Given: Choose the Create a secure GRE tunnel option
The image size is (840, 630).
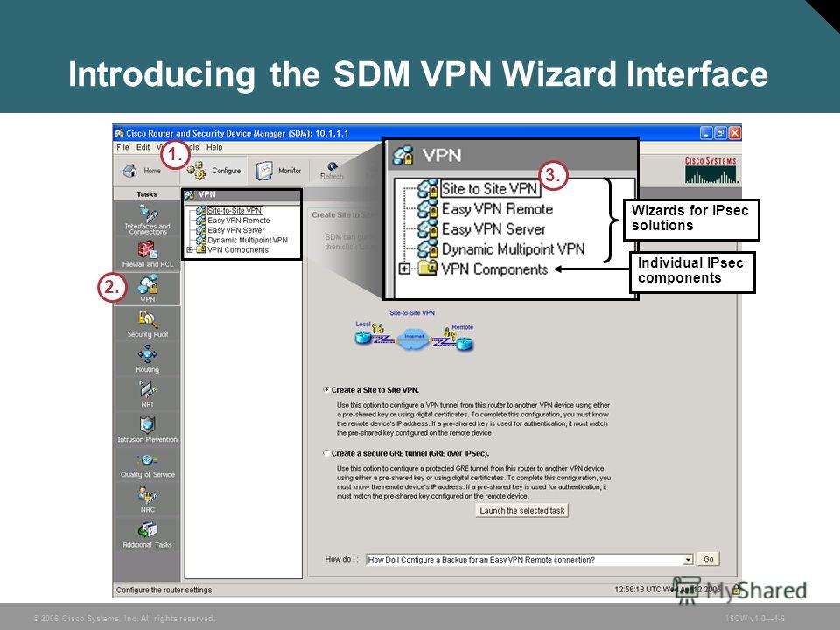Looking at the screenshot, I should tap(326, 453).
